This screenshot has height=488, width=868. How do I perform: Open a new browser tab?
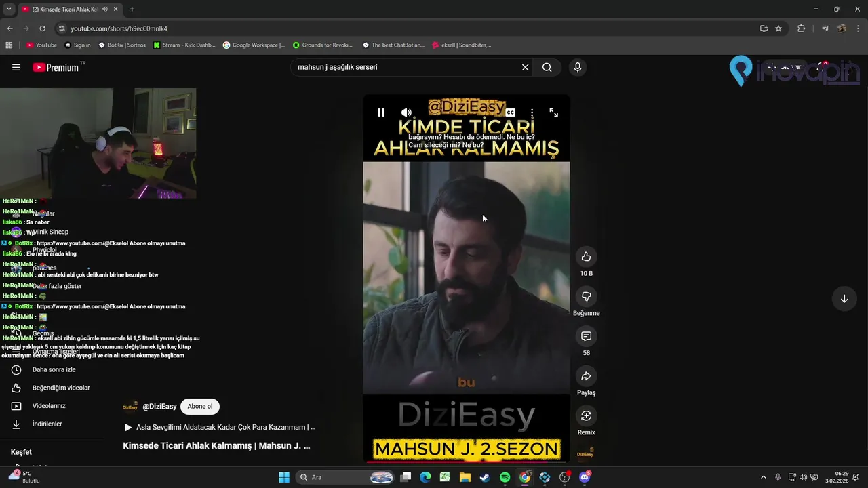point(132,9)
